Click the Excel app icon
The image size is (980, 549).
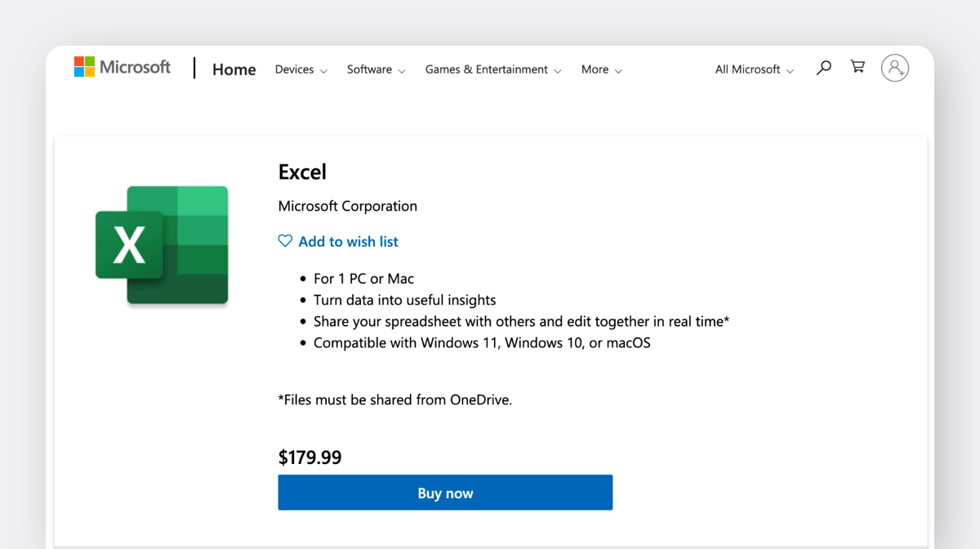[161, 244]
